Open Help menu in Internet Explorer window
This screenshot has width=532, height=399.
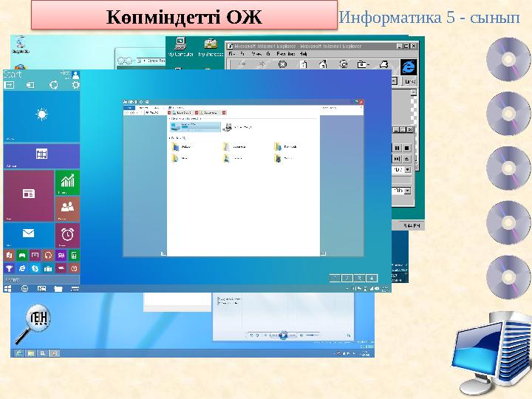[x=304, y=54]
